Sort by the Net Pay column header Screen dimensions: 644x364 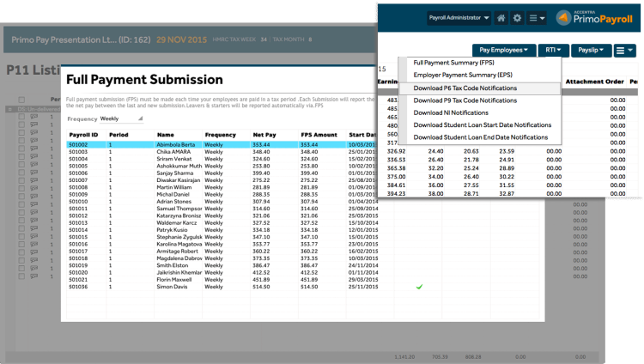tap(264, 135)
